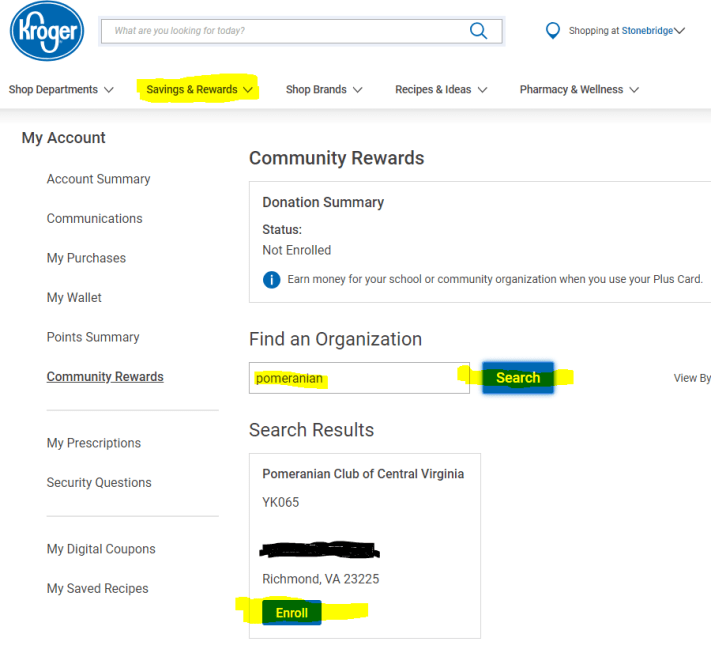Open the Shop Departments menu

[x=61, y=89]
